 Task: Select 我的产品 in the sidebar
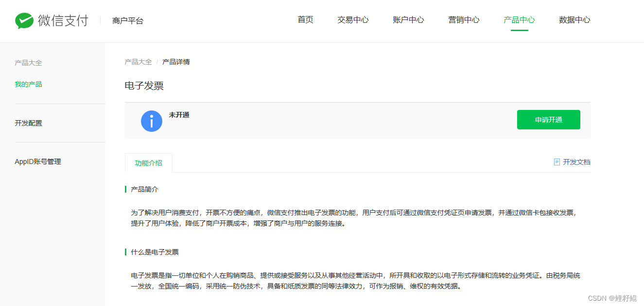28,84
